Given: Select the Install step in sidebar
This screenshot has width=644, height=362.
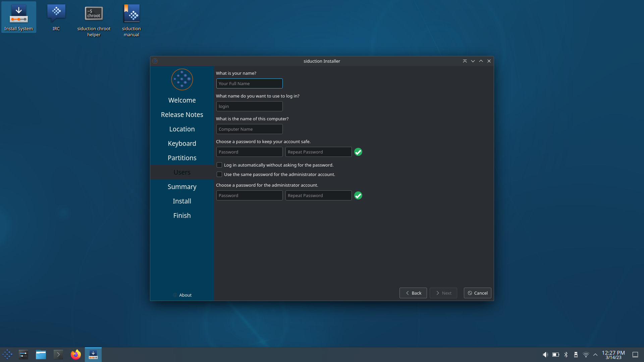Looking at the screenshot, I should click(182, 201).
